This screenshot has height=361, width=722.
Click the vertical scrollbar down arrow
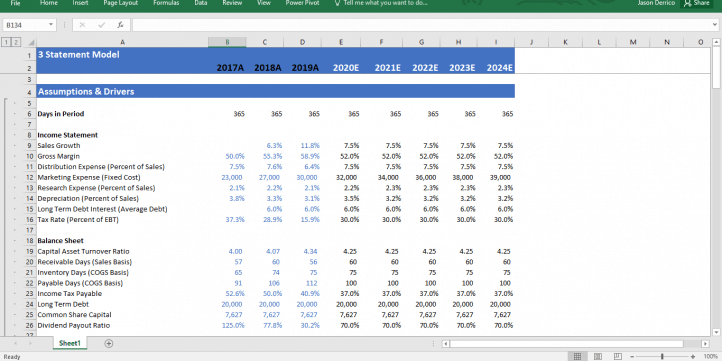716,332
